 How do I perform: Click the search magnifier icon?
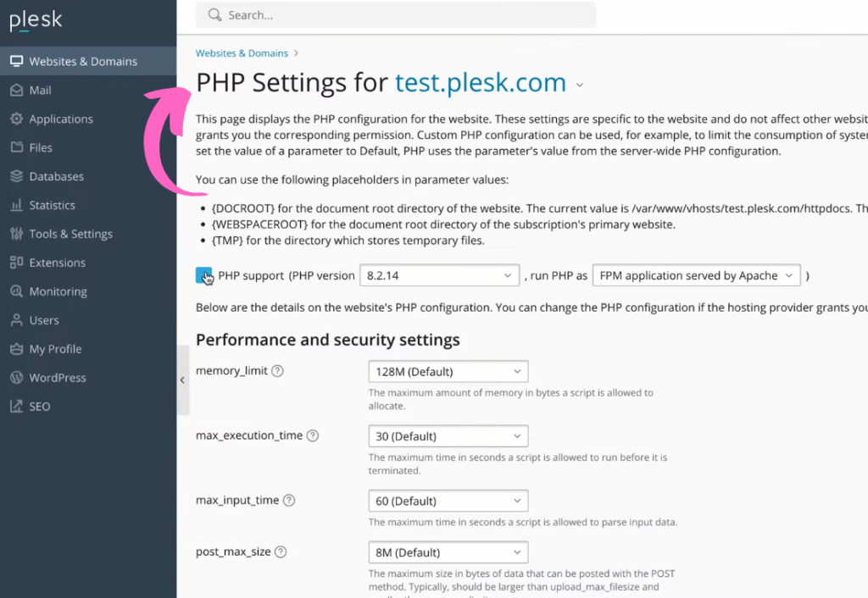(x=214, y=15)
